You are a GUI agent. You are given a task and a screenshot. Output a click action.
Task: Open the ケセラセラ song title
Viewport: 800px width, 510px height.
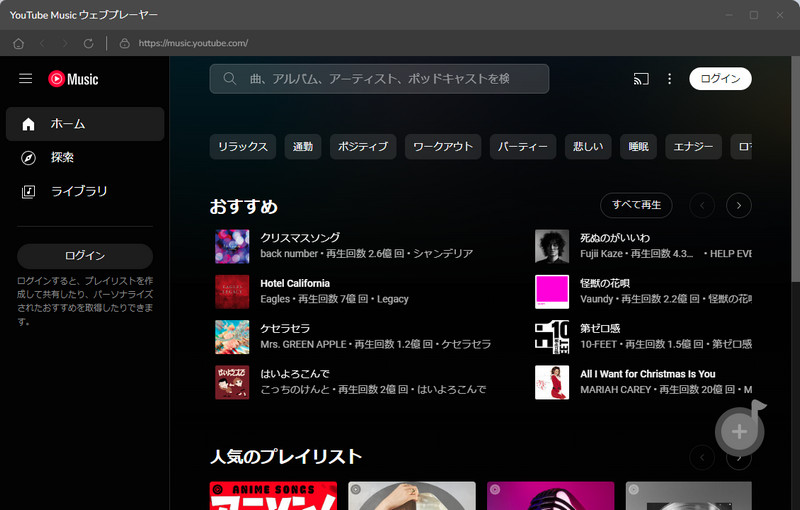[285, 328]
